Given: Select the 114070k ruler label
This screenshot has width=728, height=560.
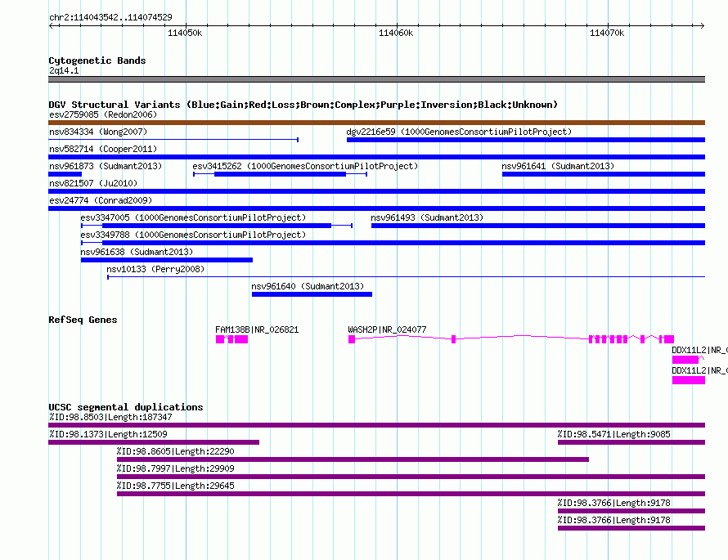Looking at the screenshot, I should 607,33.
